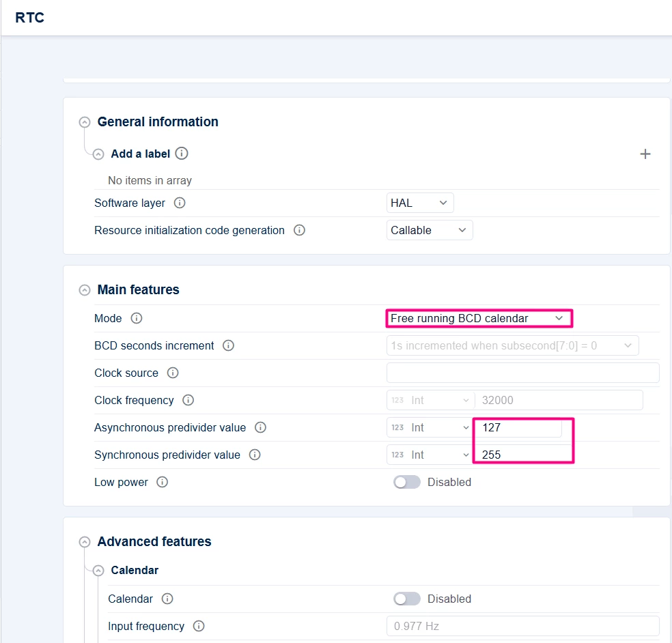This screenshot has height=643, width=672.
Task: Click the Asynchronous predivider value label
Action: click(x=170, y=427)
